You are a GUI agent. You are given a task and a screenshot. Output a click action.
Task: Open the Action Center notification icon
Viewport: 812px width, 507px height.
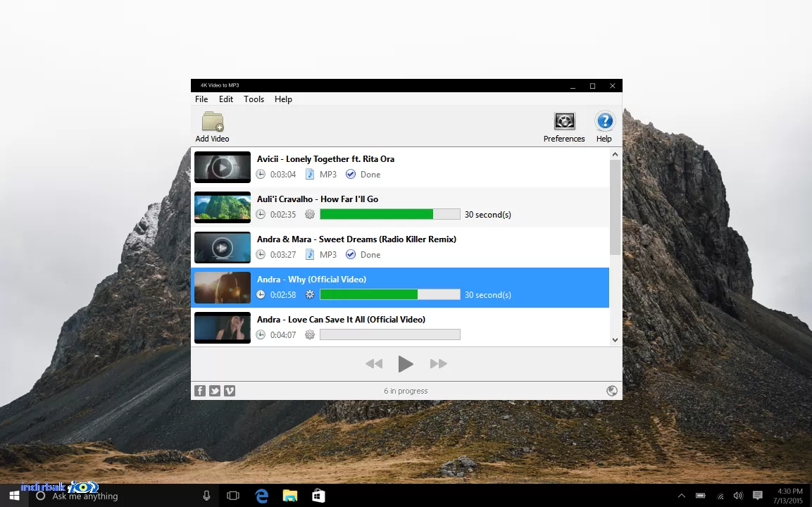click(x=758, y=496)
